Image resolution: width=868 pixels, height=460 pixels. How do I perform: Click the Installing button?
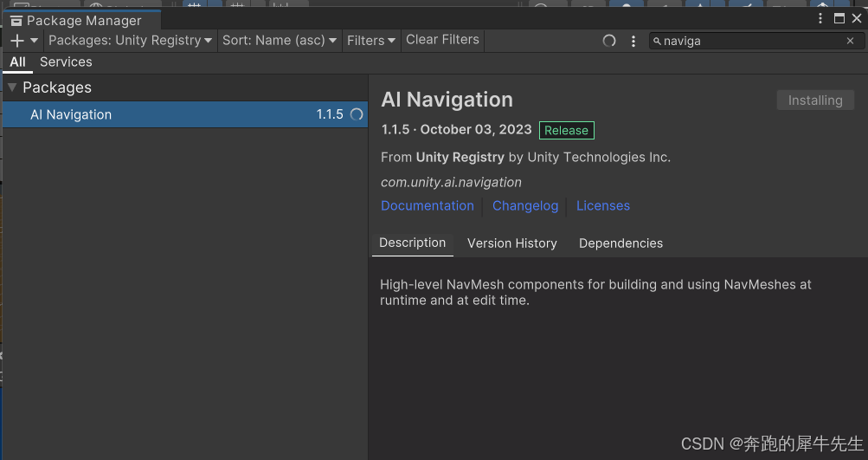(815, 100)
